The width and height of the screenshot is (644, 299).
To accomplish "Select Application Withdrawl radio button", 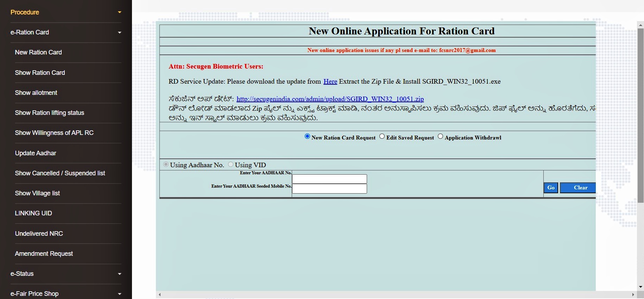I will coord(440,136).
